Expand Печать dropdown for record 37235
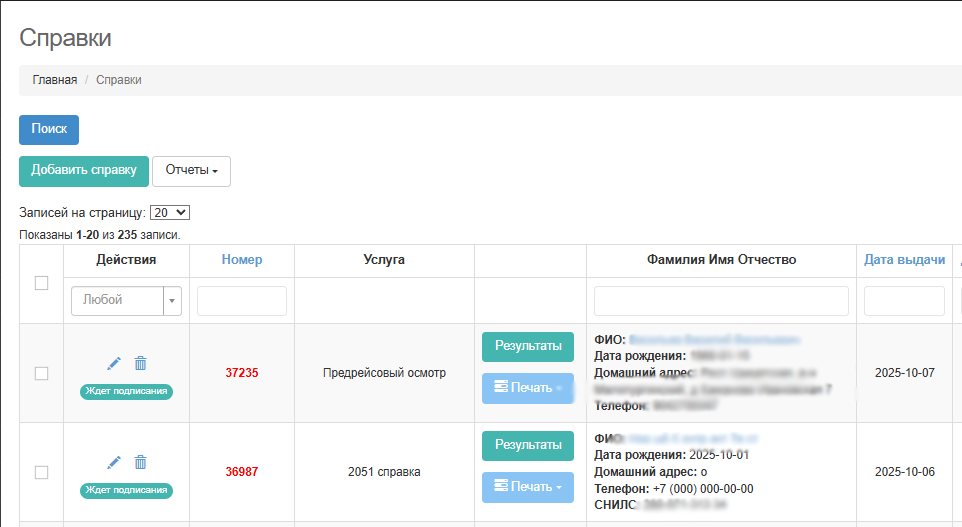962x527 pixels. pyautogui.click(x=528, y=388)
